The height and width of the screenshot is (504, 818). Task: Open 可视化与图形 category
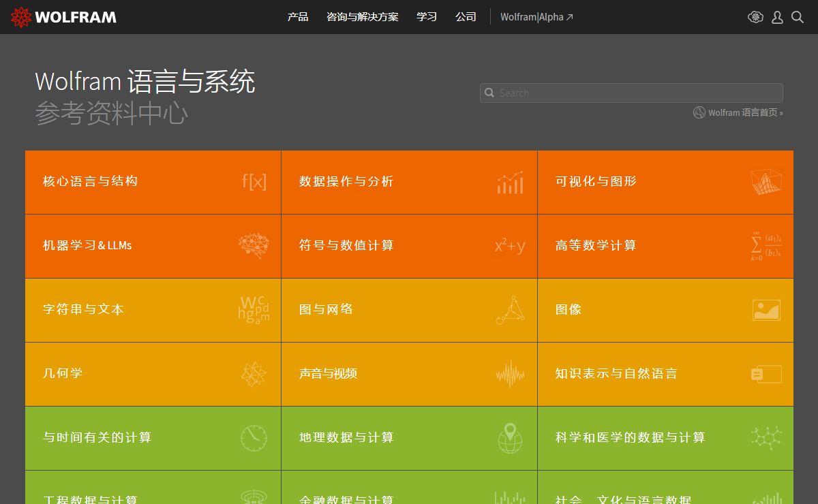(665, 182)
